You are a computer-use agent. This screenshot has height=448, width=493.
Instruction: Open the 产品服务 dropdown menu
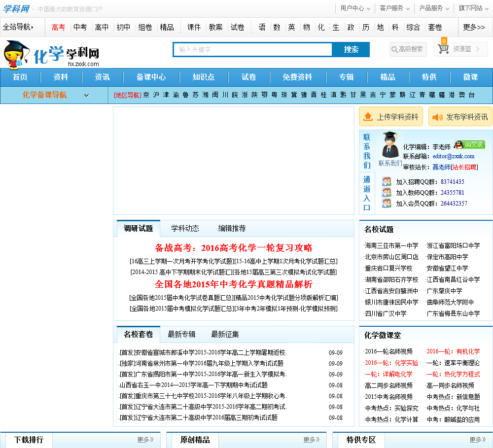(434, 8)
